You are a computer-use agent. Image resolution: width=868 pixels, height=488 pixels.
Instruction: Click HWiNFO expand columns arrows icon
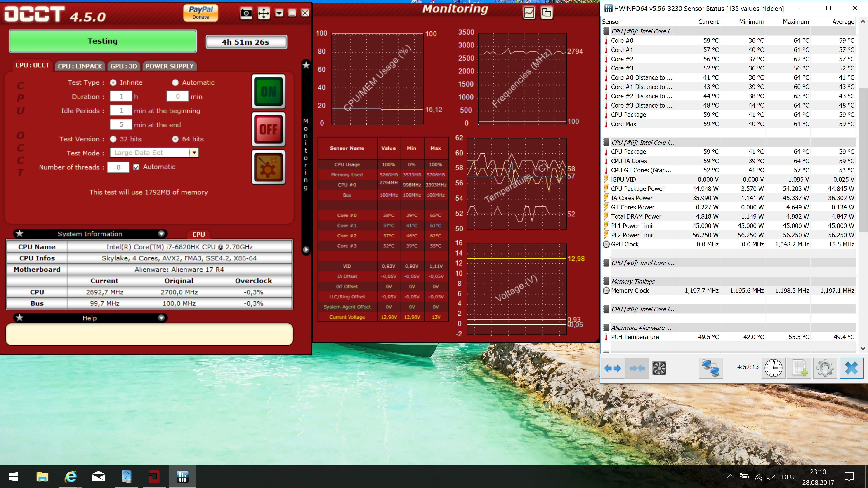coord(612,368)
